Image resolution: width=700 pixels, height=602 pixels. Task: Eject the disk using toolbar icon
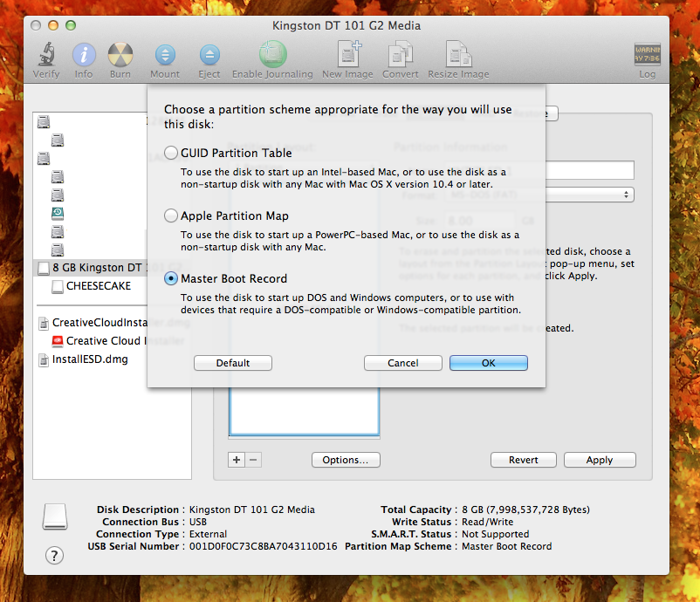pos(209,55)
